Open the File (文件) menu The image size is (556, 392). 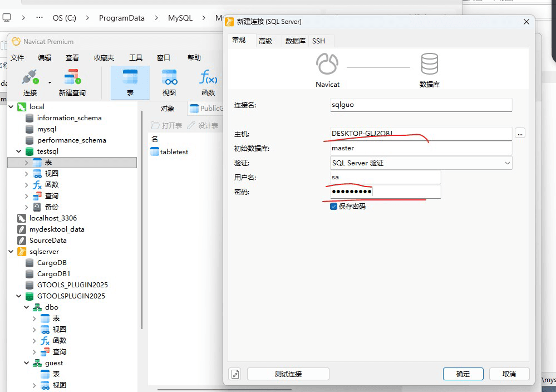point(17,57)
